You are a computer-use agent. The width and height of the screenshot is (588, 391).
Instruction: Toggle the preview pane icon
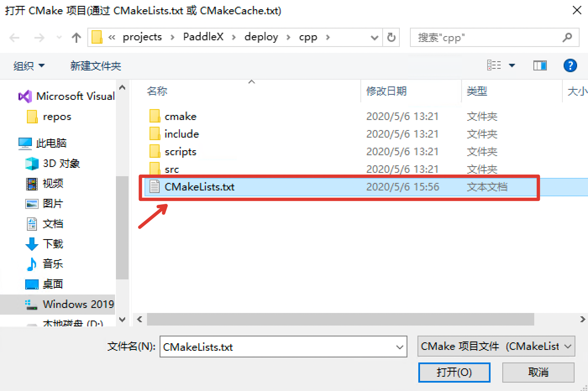click(x=540, y=65)
